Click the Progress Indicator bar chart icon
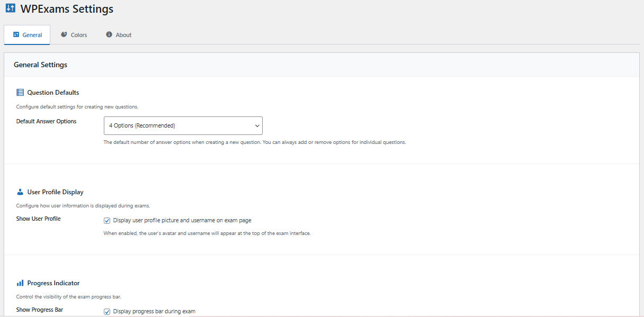The height and width of the screenshot is (317, 644). 20,283
